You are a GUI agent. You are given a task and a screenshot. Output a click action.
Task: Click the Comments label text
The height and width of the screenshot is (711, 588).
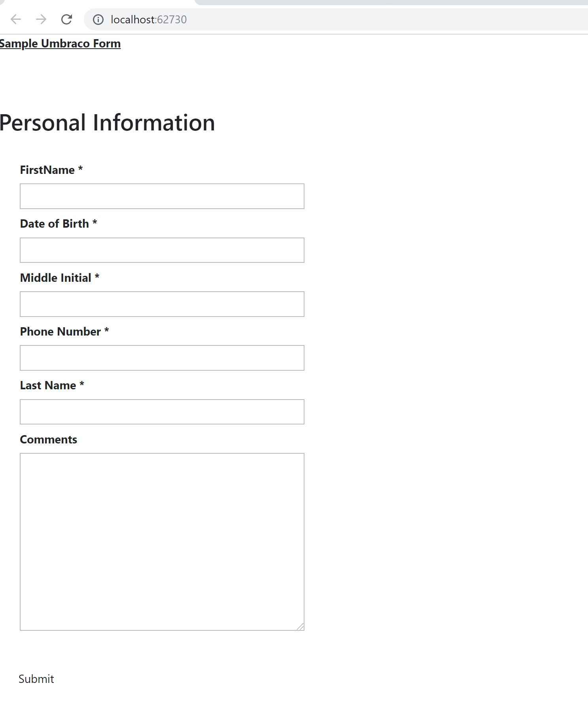point(49,439)
